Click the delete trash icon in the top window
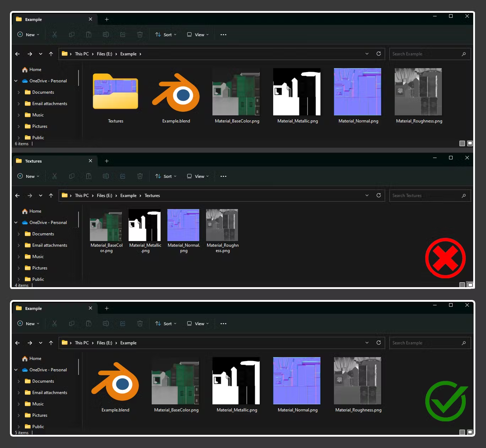 (140, 34)
